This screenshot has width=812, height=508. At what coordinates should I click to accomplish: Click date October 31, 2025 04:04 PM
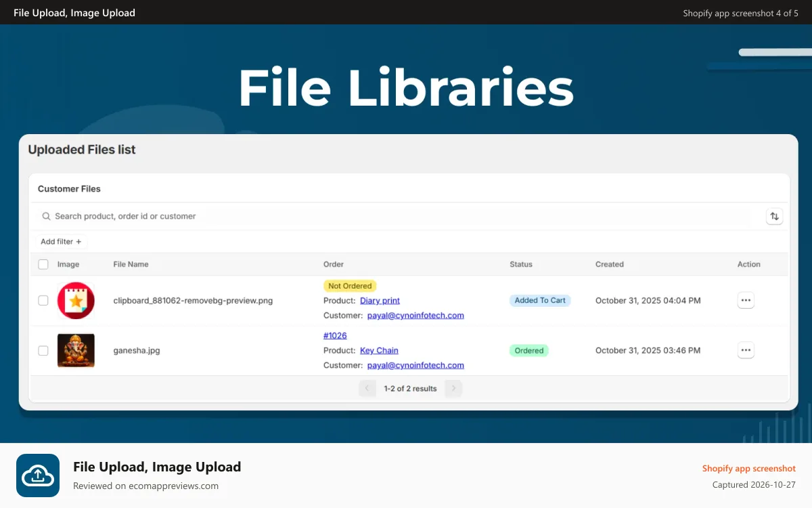648,301
